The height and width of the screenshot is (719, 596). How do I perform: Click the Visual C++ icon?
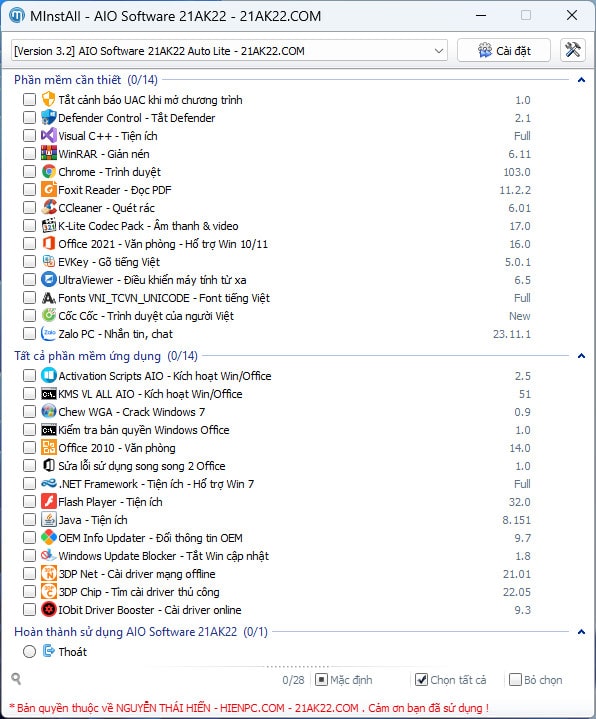pyautogui.click(x=49, y=135)
